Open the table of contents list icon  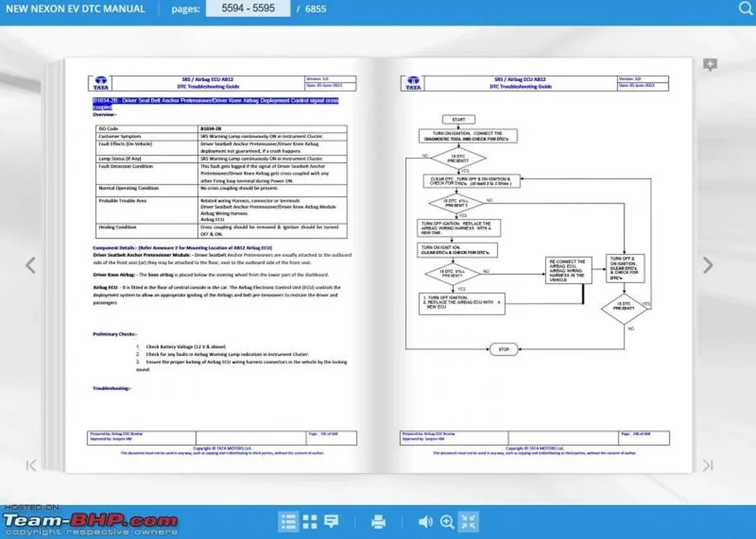click(289, 521)
